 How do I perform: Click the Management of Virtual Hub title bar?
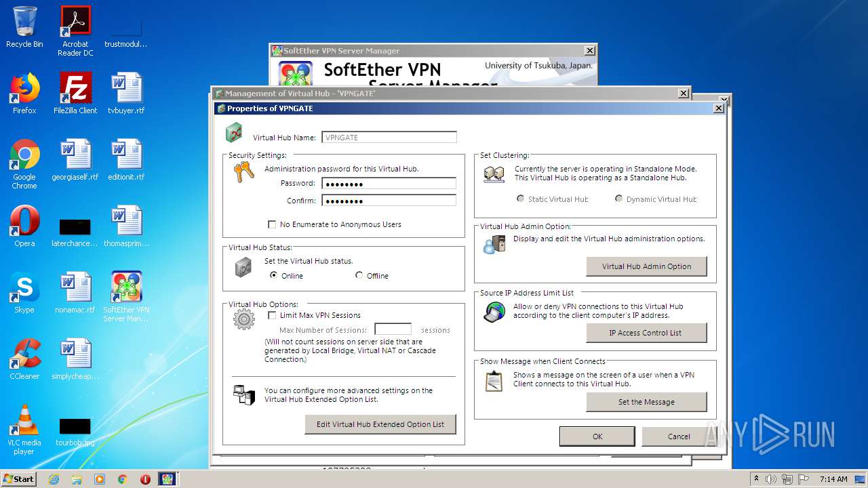click(444, 94)
